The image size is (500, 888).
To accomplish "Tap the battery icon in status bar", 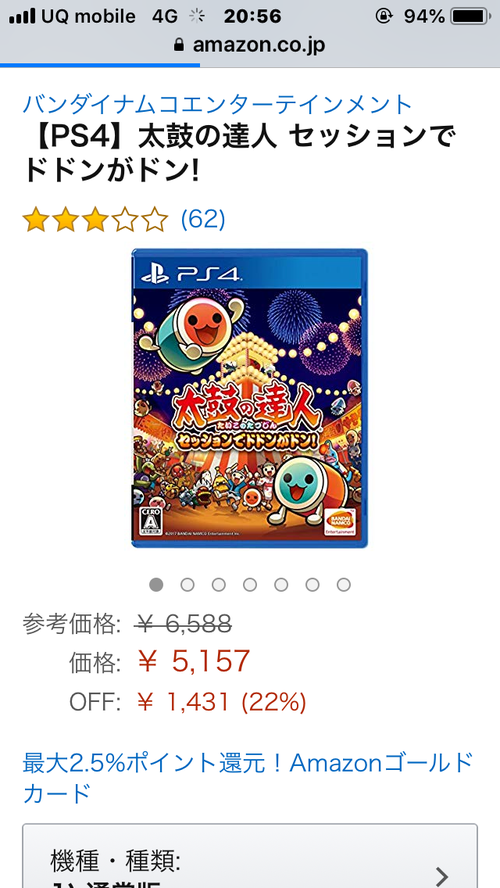I will point(471,16).
